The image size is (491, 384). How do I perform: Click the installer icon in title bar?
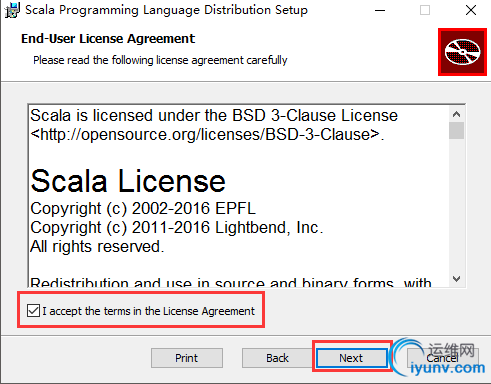12,10
